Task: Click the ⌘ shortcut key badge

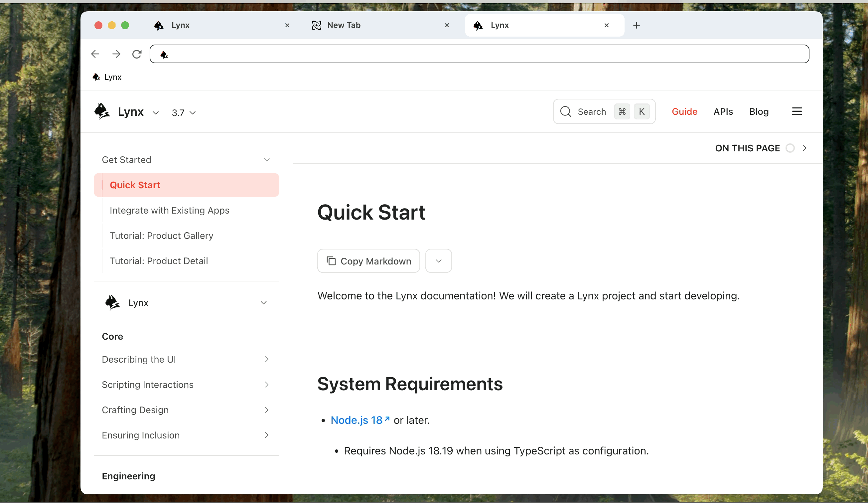Action: point(622,112)
